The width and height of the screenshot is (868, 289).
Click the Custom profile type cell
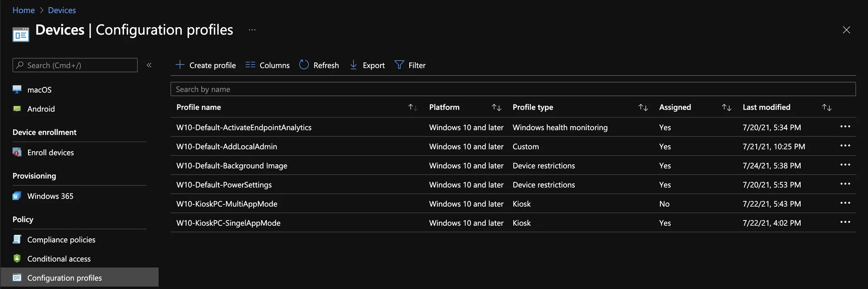pos(526,146)
